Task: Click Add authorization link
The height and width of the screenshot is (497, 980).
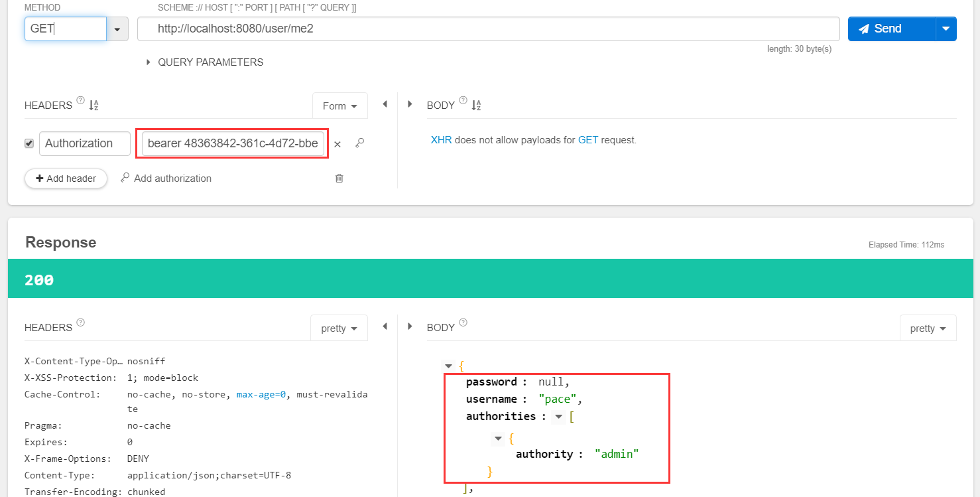Action: (166, 178)
